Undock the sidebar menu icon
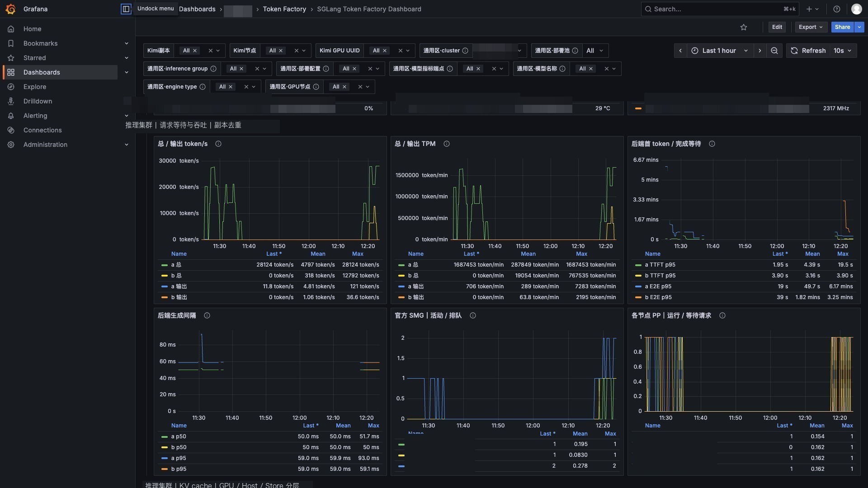The image size is (868, 488). (x=126, y=9)
